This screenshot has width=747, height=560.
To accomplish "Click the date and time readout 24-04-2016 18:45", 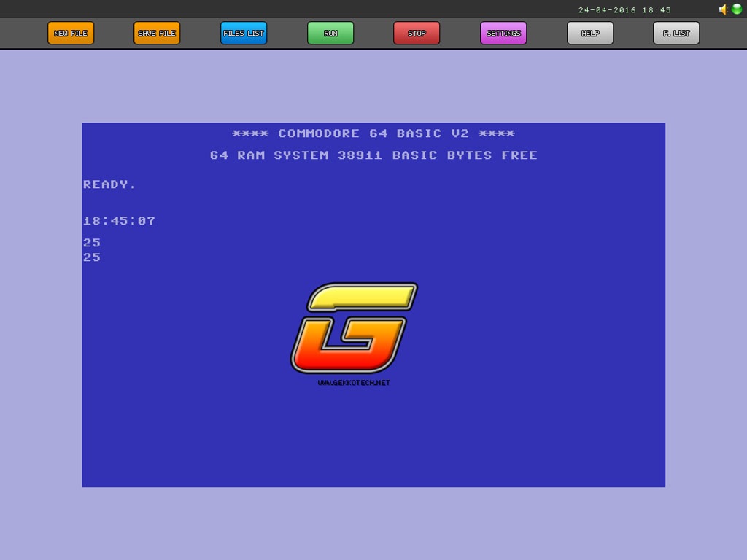I will pos(624,10).
